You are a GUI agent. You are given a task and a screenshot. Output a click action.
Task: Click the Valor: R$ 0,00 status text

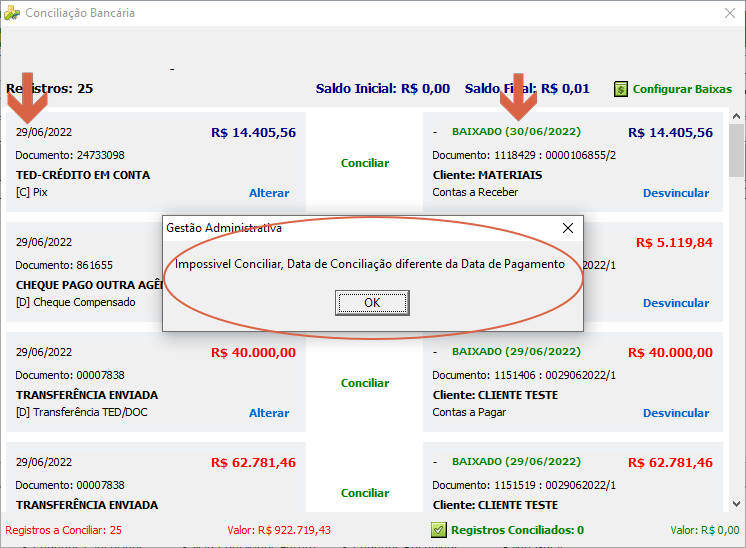[x=705, y=530]
